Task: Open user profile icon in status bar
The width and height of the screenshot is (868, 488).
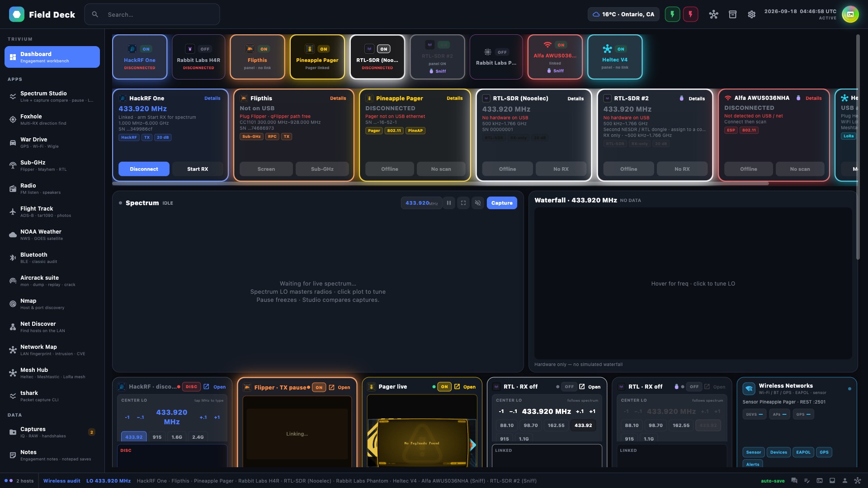Action: coord(844,481)
